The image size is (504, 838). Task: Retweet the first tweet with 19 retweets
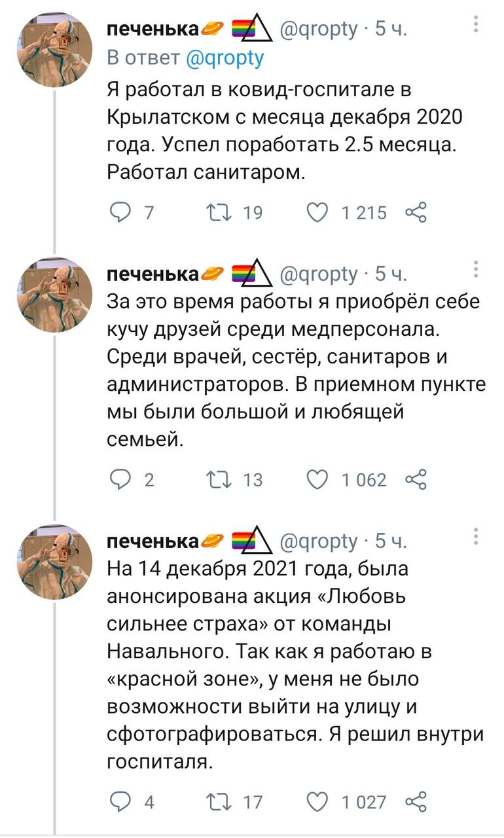click(215, 212)
